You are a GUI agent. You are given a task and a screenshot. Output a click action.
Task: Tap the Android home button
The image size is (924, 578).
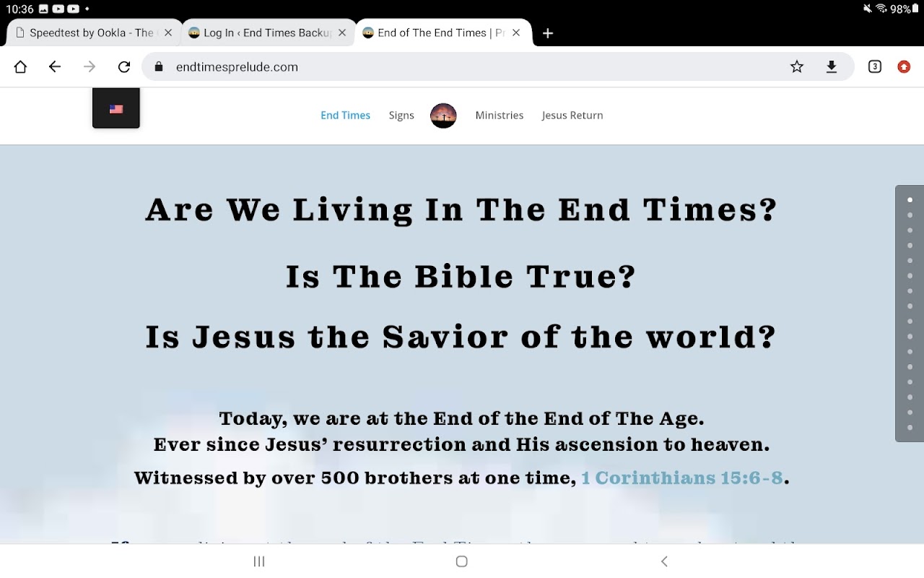[x=462, y=561]
